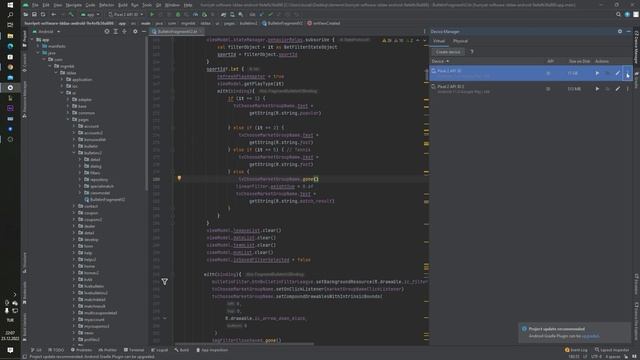
Task: Open the Logcat tool window
Action: tap(160, 350)
